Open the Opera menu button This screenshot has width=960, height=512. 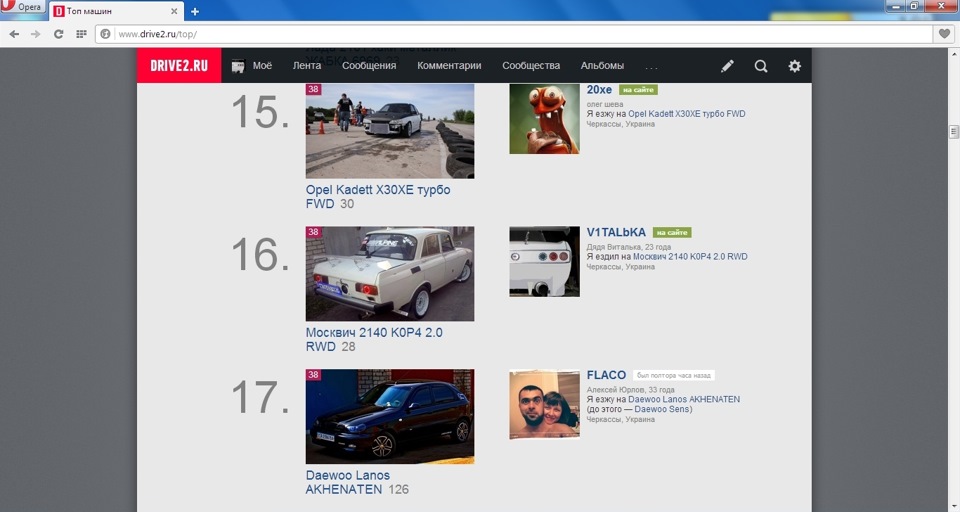(x=23, y=7)
